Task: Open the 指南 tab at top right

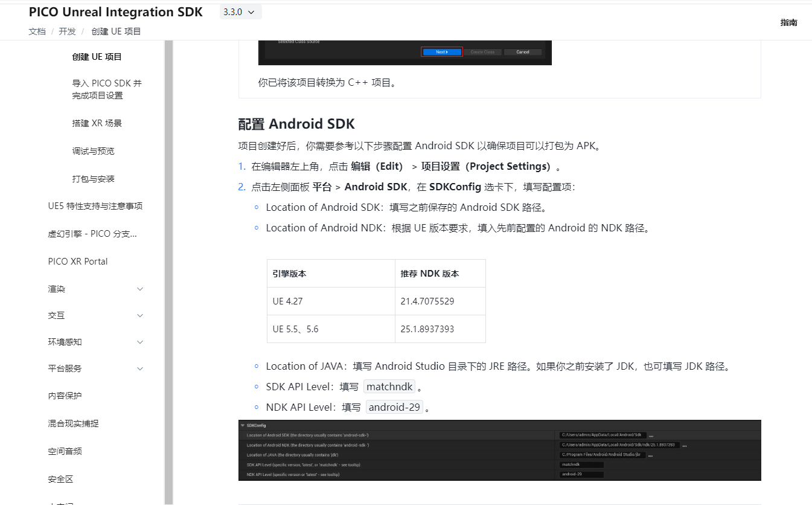Action: click(788, 22)
